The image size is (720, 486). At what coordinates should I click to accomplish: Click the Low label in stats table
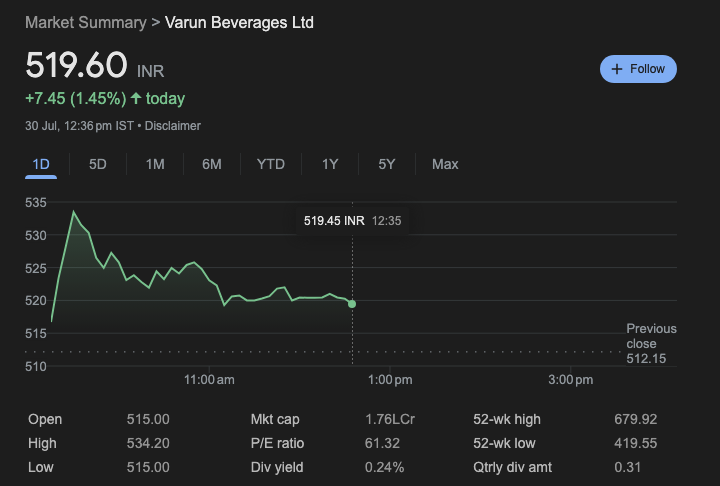click(x=41, y=467)
